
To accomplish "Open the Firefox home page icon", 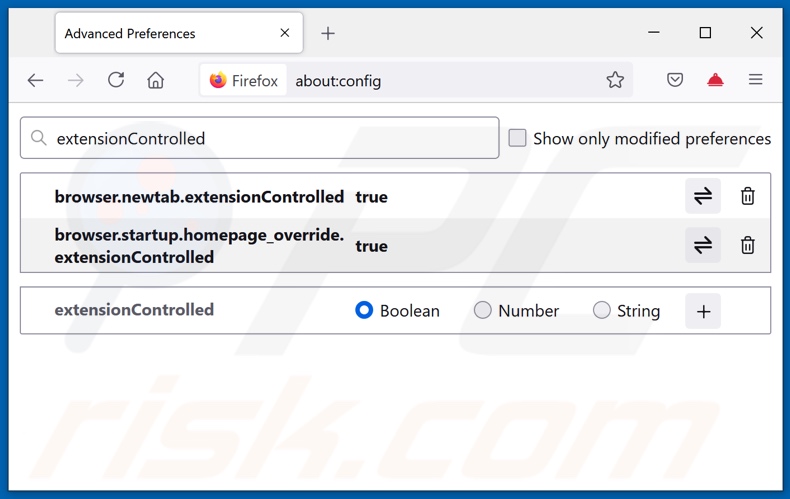I will tap(156, 80).
